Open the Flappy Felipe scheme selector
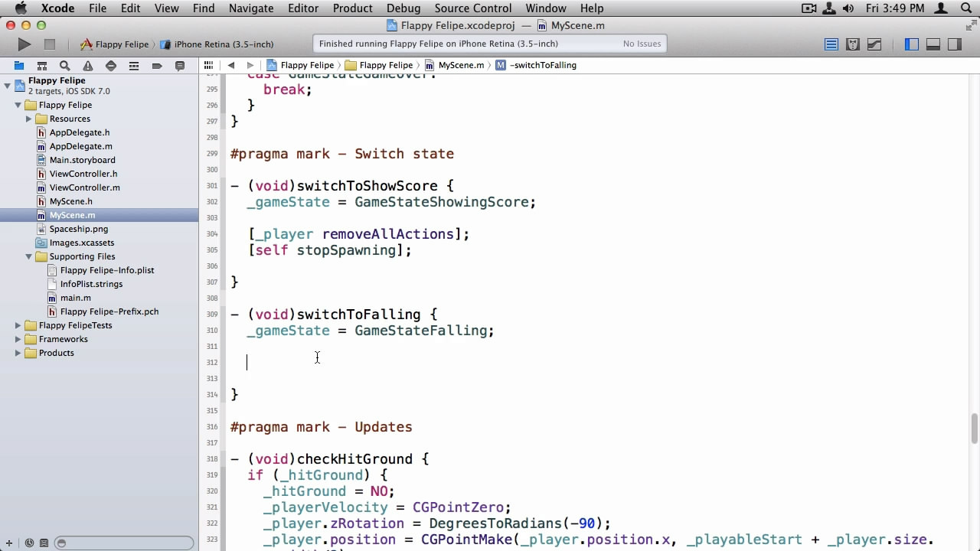Image resolution: width=980 pixels, height=551 pixels. coord(115,44)
